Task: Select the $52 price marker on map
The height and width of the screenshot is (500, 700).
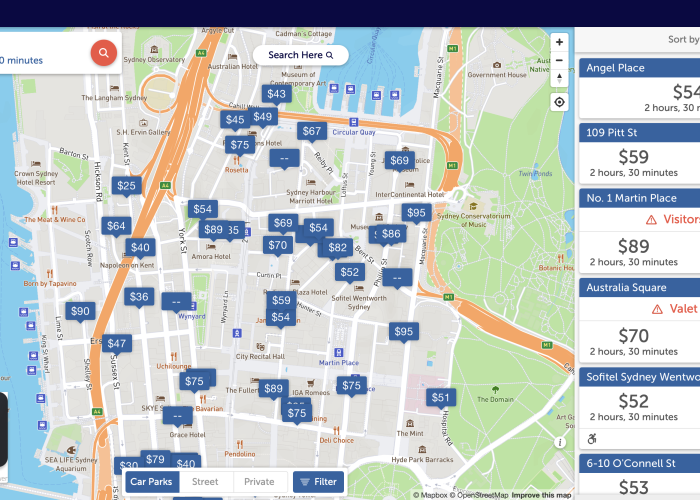Action: point(350,272)
